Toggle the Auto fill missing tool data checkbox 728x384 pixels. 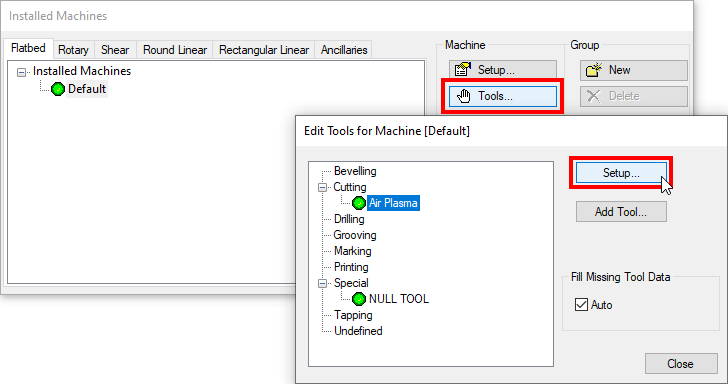click(581, 305)
